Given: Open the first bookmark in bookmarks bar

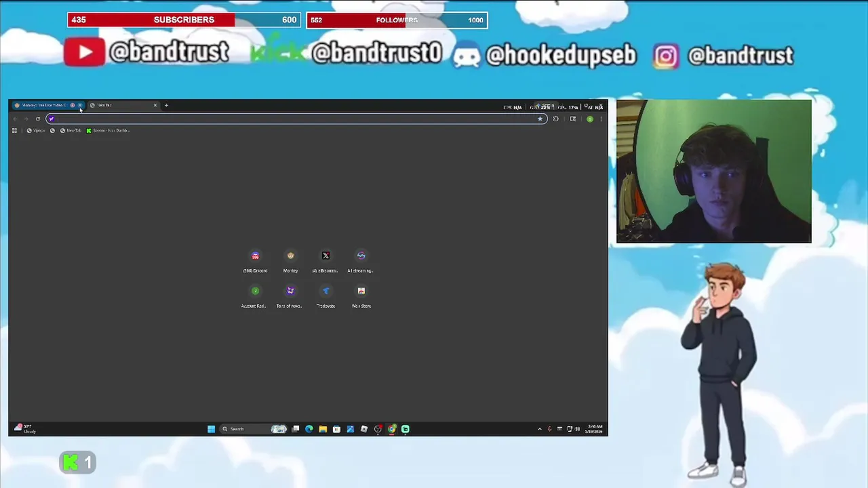Looking at the screenshot, I should point(35,130).
